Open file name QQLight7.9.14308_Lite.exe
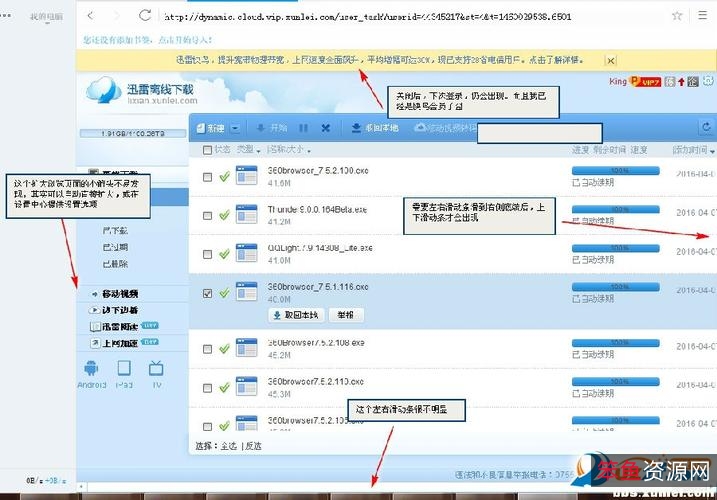This screenshot has height=500, width=717. 320,248
